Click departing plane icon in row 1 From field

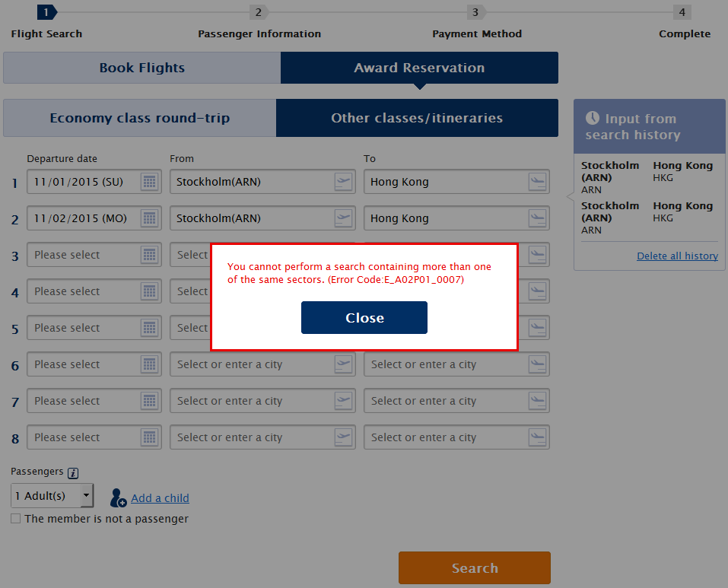pyautogui.click(x=344, y=182)
